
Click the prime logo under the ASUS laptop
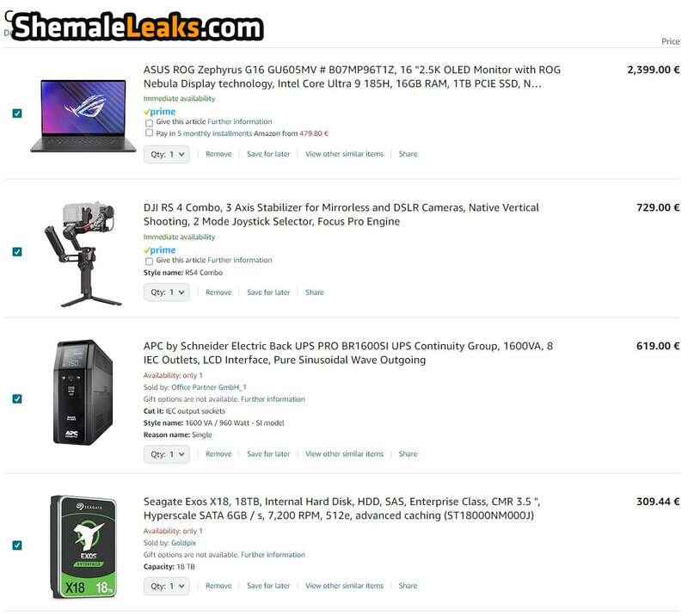pyautogui.click(x=160, y=112)
